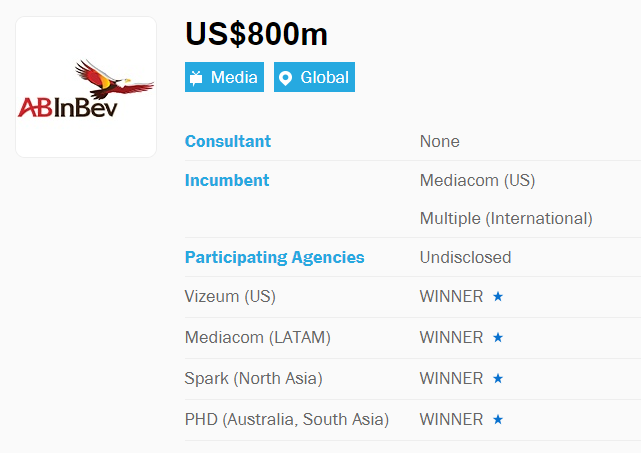Click the Vizeum (US) agency entry
641x453 pixels.
pos(230,296)
